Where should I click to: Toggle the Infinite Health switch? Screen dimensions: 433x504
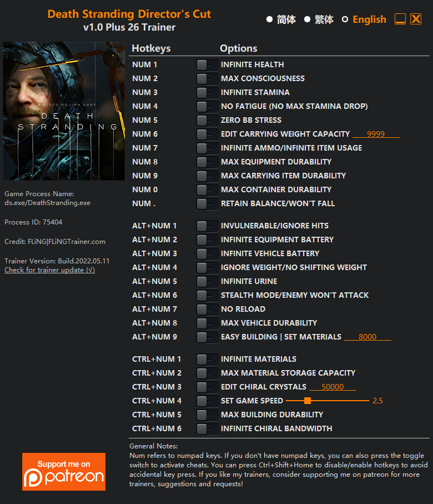pos(207,65)
